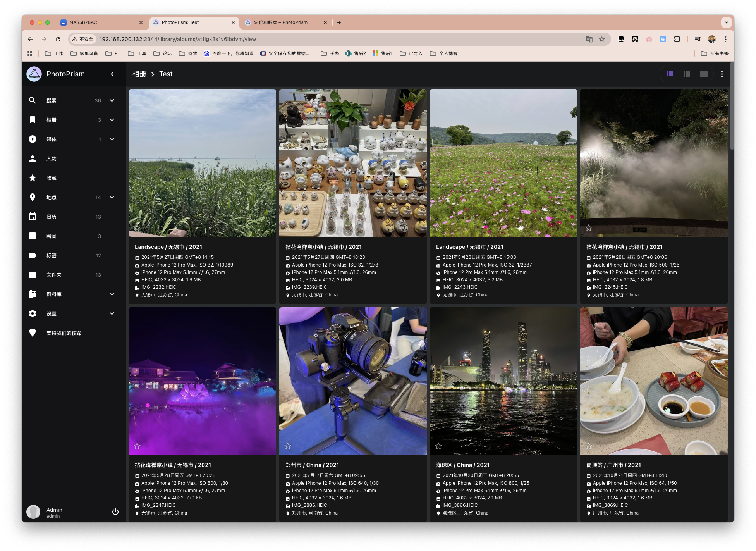756x551 pixels.
Task: Expand the Search (搜索) submenu chevron
Action: pyautogui.click(x=112, y=100)
